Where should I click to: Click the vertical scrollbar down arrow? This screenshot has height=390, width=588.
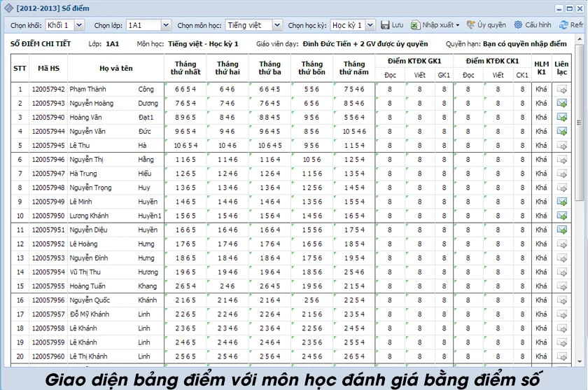[580, 361]
